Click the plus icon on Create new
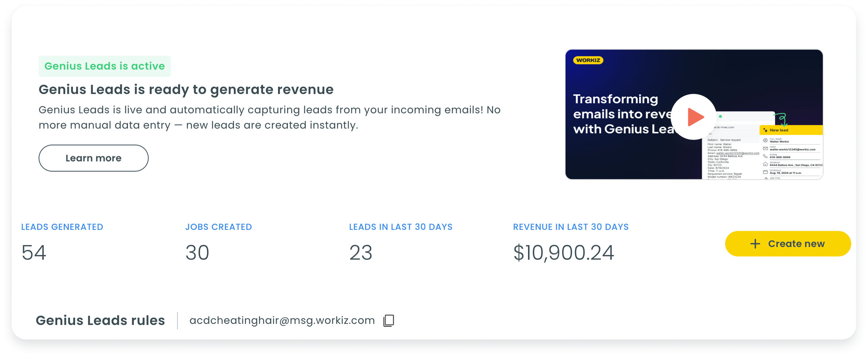Image resolution: width=868 pixels, height=357 pixels. pos(755,244)
